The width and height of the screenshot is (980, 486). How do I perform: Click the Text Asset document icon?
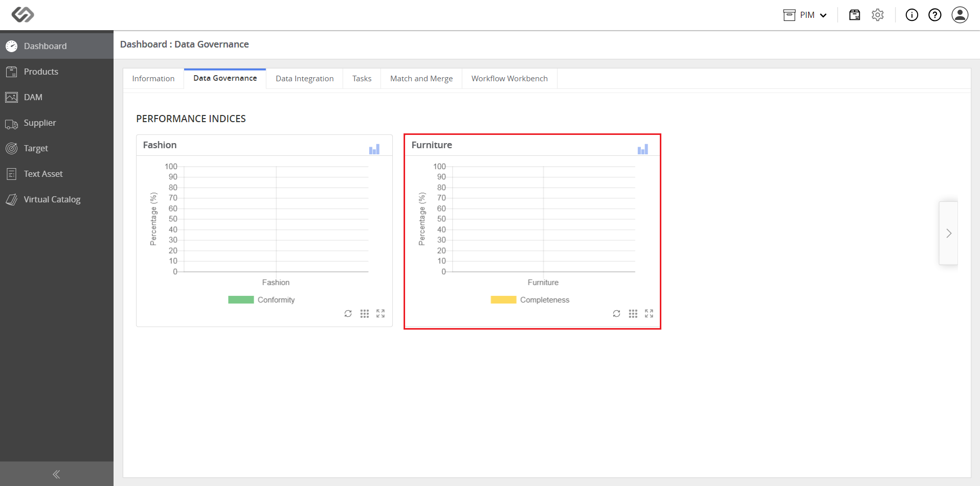pos(12,174)
